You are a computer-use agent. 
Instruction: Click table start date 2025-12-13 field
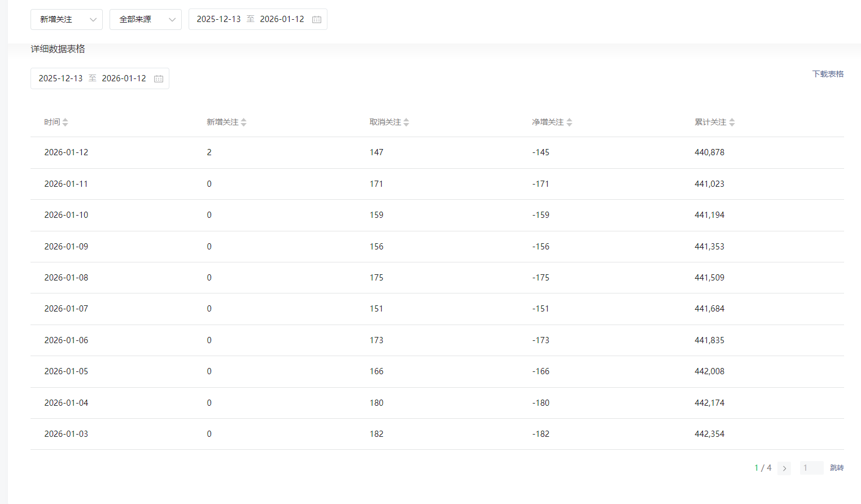pos(60,78)
